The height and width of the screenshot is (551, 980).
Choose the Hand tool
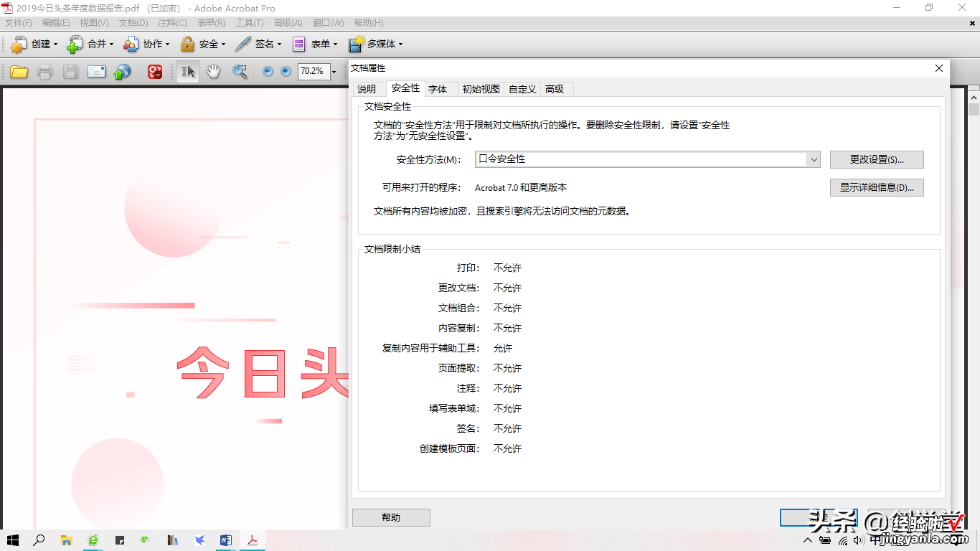pyautogui.click(x=213, y=72)
